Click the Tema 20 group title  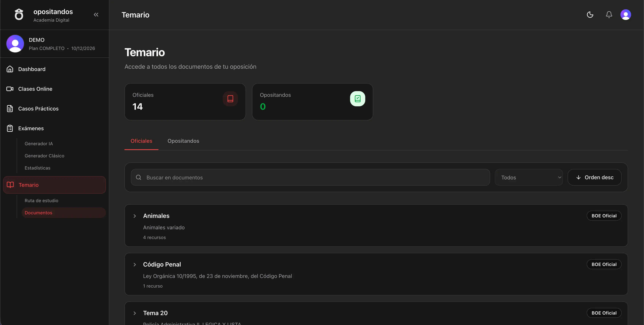point(155,313)
